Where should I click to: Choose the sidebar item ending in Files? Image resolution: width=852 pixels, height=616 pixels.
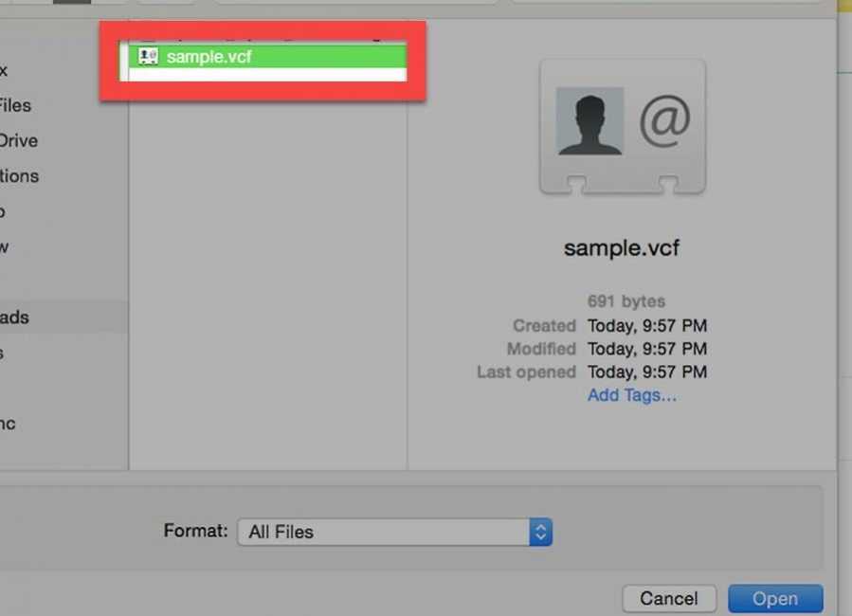point(15,105)
